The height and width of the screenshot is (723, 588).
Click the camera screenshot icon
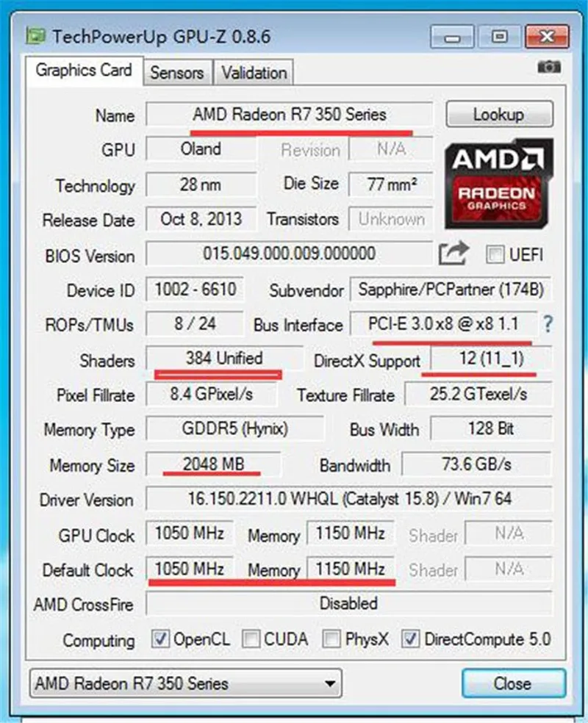(549, 68)
